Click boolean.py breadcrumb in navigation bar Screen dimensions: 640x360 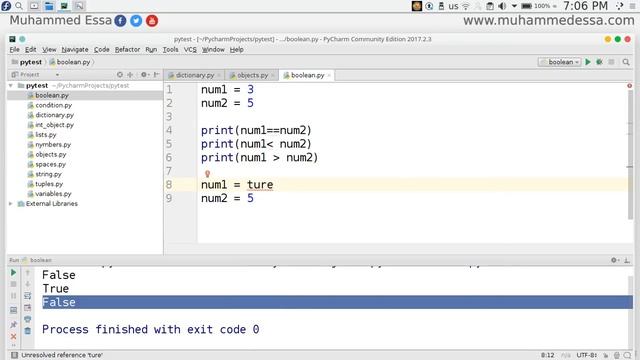tap(70, 62)
